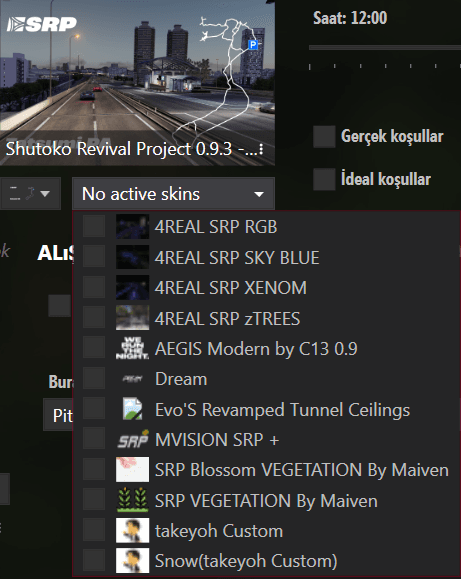Viewport: 461px width, 579px height.
Task: Tick the Dream skin checkbox
Action: click(94, 378)
